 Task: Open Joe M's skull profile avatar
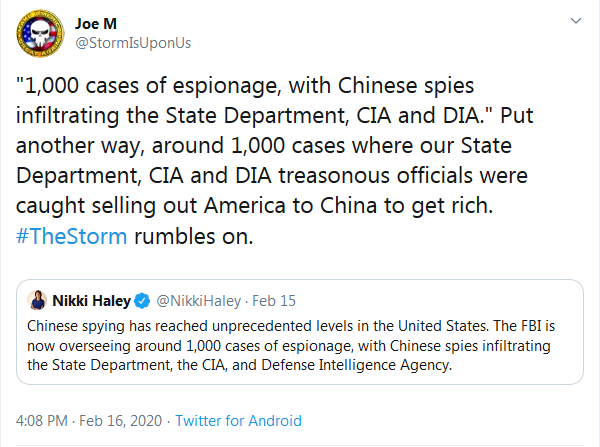pos(38,38)
